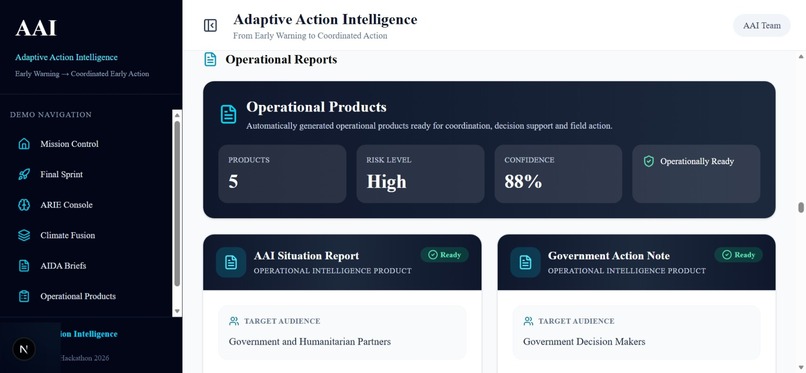Click the ARIE Console brain icon
Image resolution: width=806 pixels, height=373 pixels.
(24, 204)
